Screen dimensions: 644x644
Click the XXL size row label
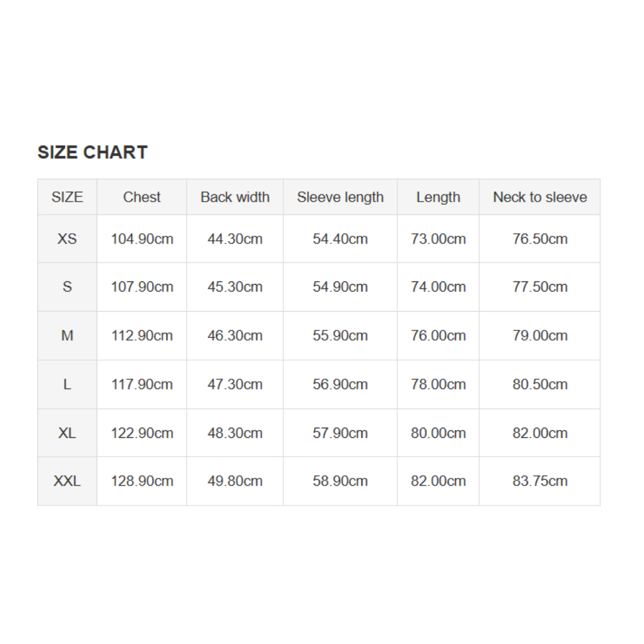(67, 480)
